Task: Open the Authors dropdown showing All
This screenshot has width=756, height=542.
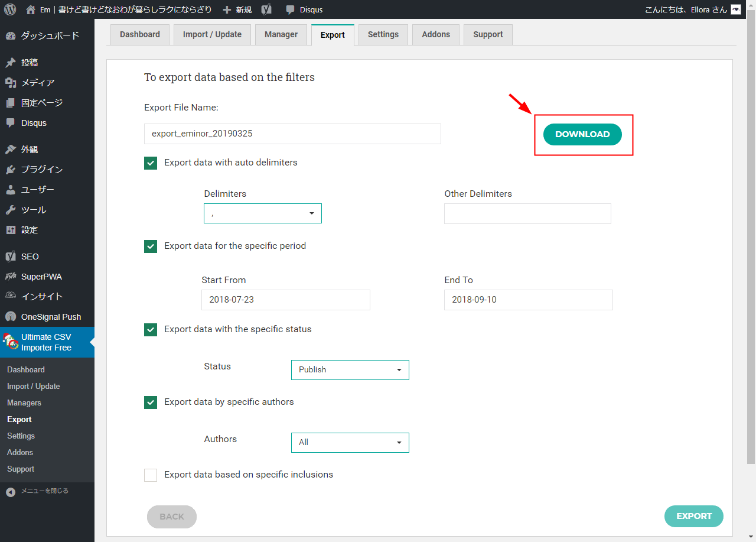Action: [x=350, y=442]
